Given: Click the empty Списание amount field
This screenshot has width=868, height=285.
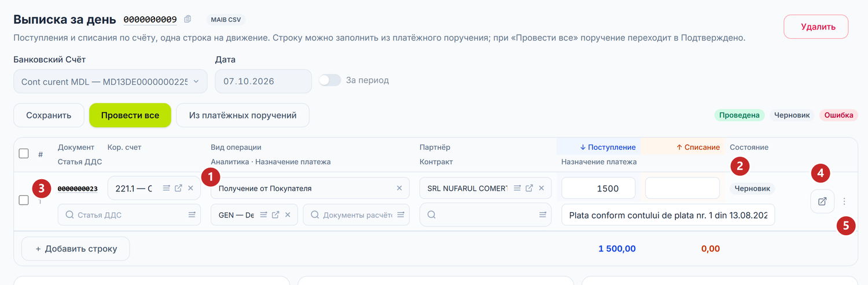Looking at the screenshot, I should (x=682, y=188).
